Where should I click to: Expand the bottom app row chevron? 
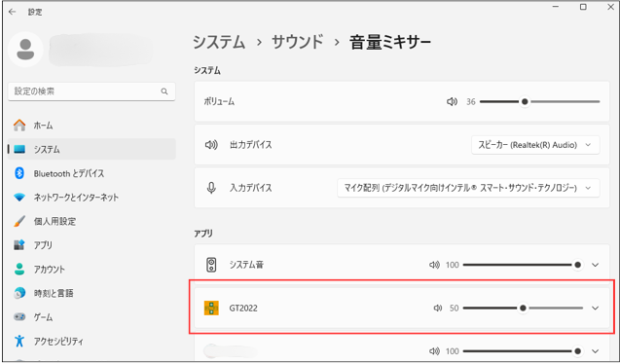(595, 351)
